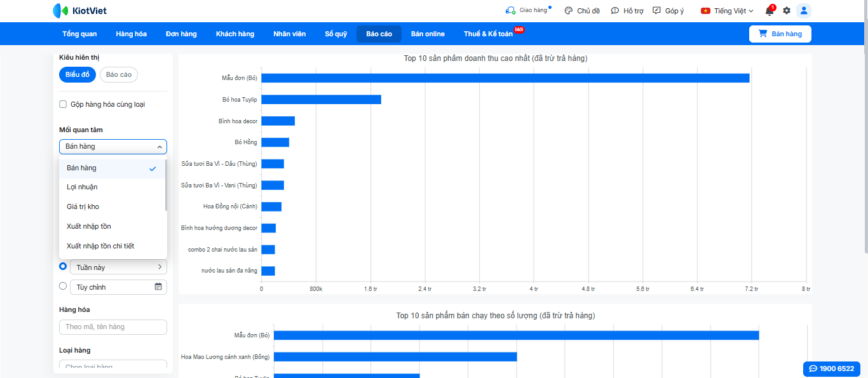Open calendar icon in Tùy chỉnh field
Screen dimensions: 868x378
click(x=158, y=287)
